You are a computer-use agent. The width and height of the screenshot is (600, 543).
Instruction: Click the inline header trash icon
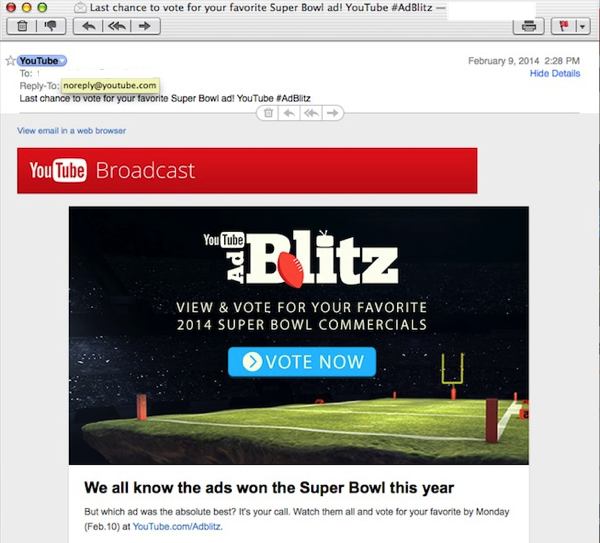tap(268, 113)
